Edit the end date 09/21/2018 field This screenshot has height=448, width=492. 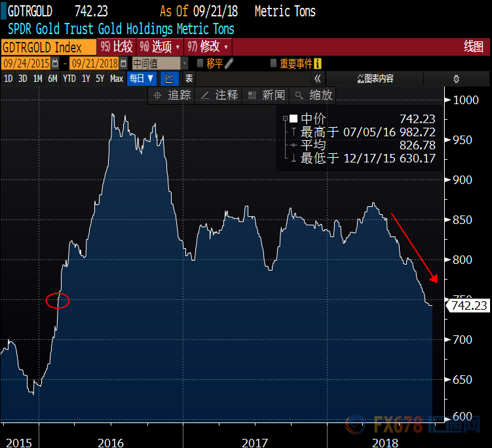click(95, 64)
